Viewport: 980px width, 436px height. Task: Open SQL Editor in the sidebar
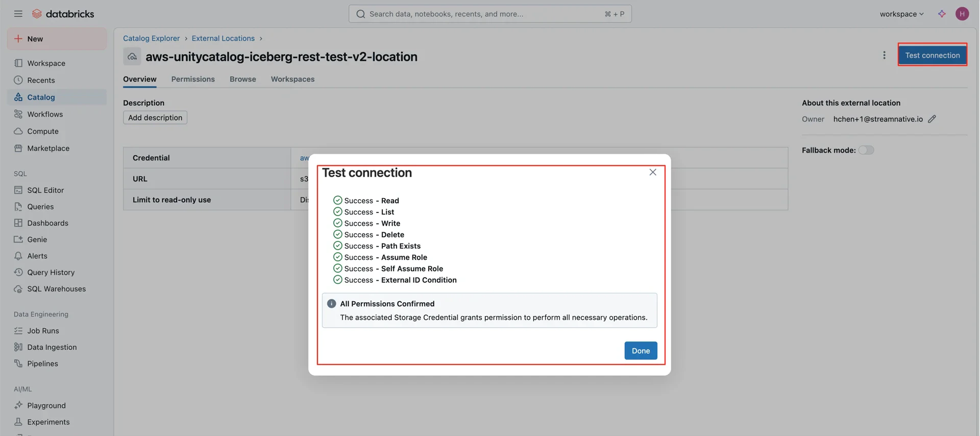[x=57, y=190]
